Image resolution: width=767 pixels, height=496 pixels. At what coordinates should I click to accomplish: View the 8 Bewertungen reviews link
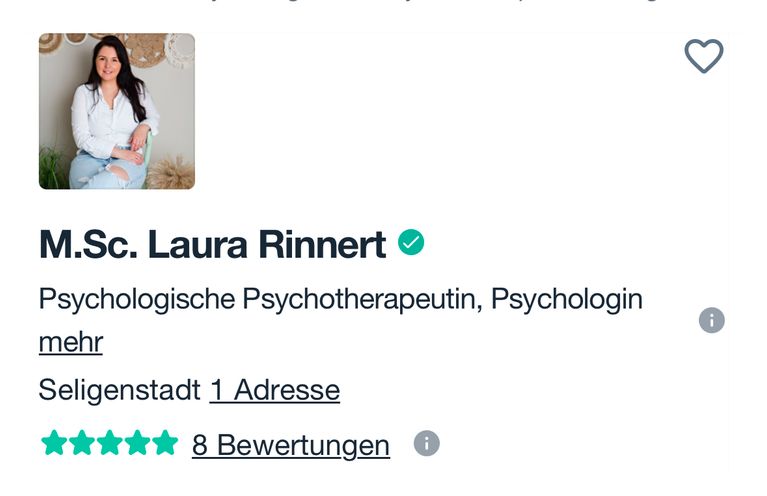[291, 445]
